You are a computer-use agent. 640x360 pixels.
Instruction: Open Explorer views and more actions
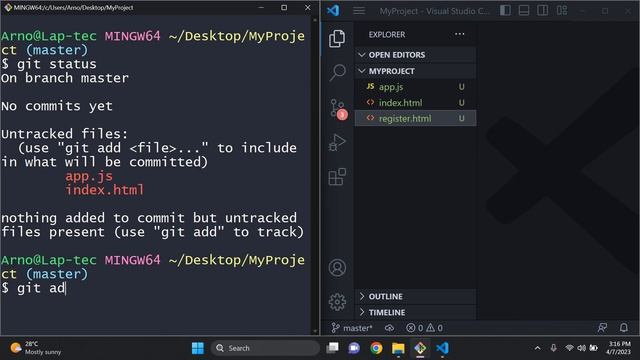tap(460, 34)
